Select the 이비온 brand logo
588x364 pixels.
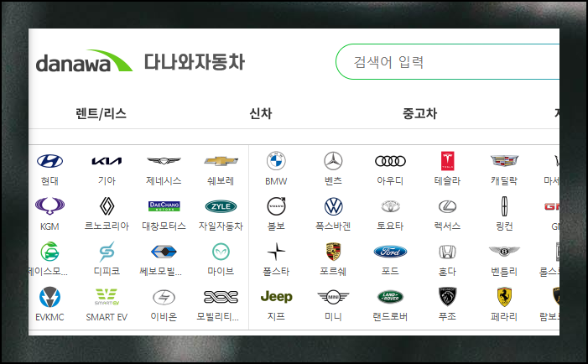point(164,297)
